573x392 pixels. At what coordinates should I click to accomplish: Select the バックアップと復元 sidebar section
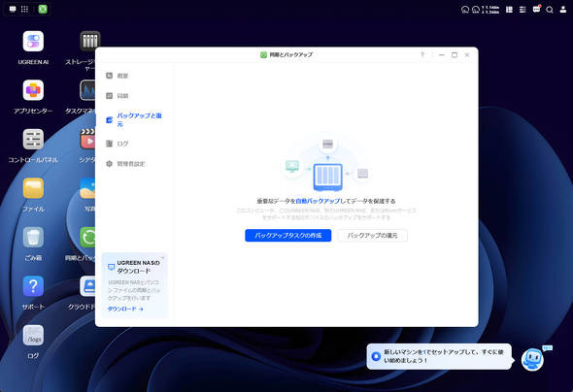pyautogui.click(x=133, y=119)
